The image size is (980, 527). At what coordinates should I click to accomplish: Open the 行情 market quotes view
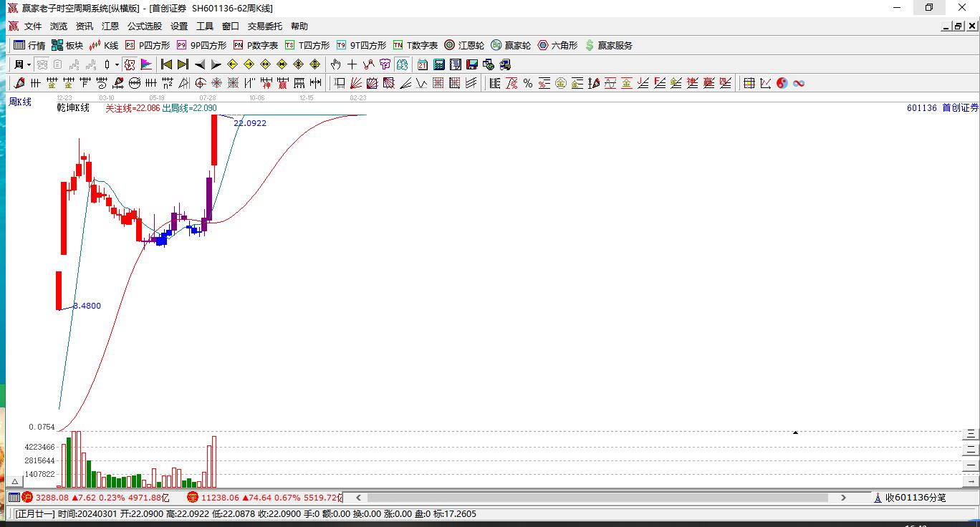click(29, 45)
